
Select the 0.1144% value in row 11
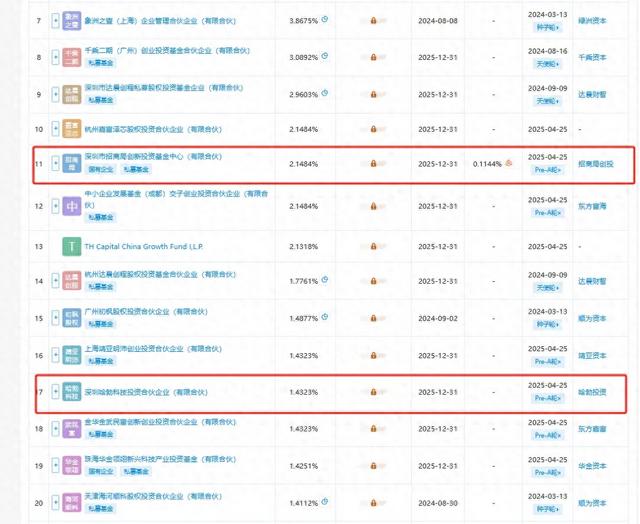(487, 164)
